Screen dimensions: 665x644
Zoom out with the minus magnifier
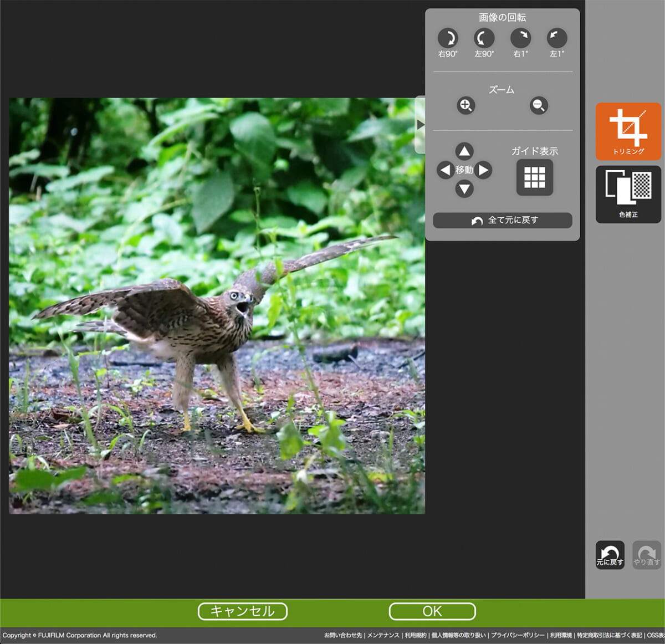coord(539,105)
